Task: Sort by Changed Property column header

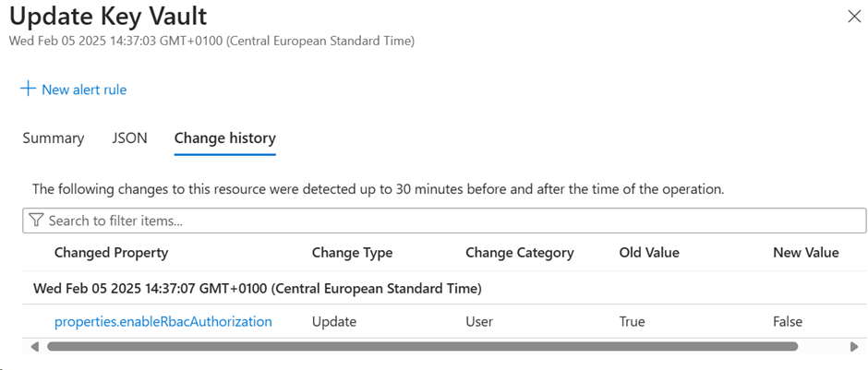Action: [111, 253]
